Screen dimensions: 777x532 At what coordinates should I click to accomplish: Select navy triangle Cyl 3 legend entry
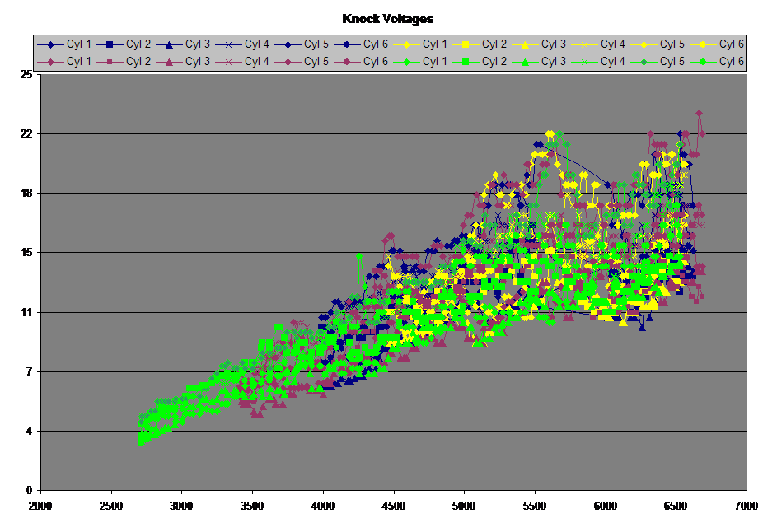tap(184, 44)
